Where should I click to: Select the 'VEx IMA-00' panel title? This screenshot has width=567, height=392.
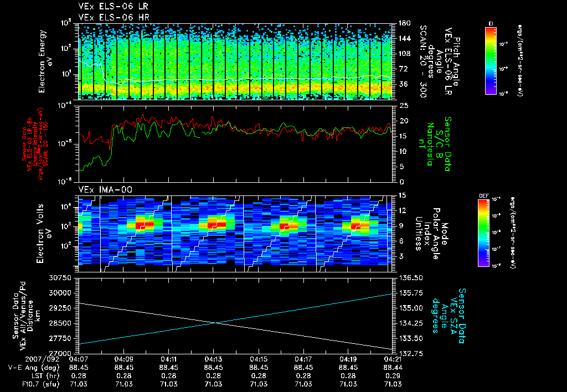click(x=105, y=190)
